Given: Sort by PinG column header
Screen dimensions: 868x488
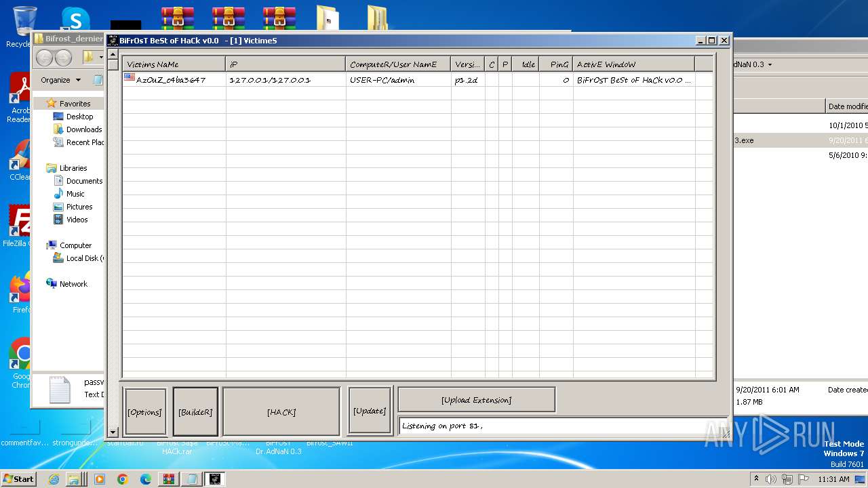Looking at the screenshot, I should [x=556, y=64].
